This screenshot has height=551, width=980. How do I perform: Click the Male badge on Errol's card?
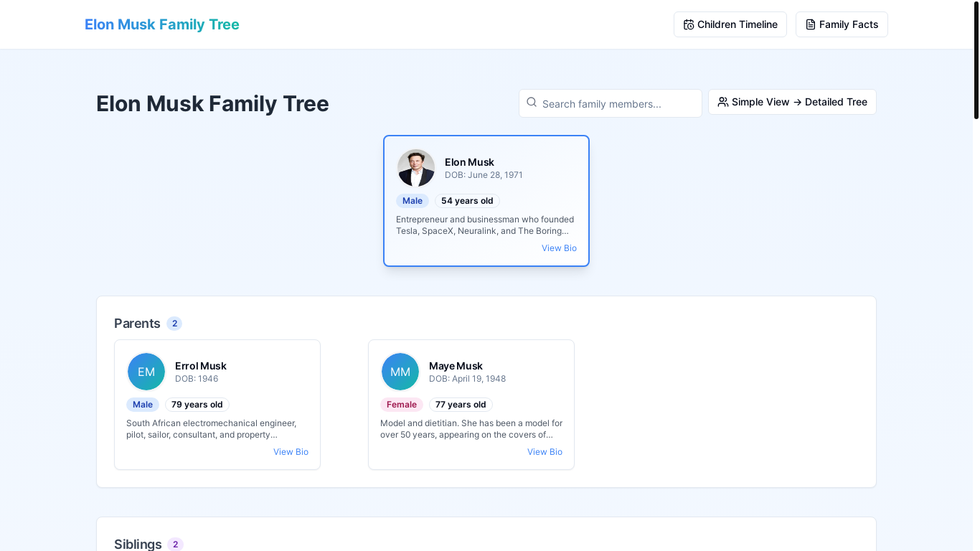click(x=143, y=405)
